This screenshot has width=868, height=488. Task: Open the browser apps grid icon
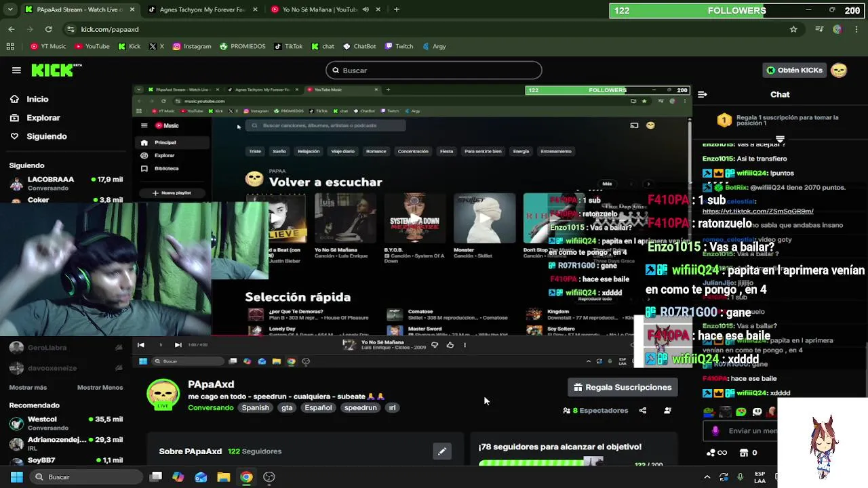10,46
